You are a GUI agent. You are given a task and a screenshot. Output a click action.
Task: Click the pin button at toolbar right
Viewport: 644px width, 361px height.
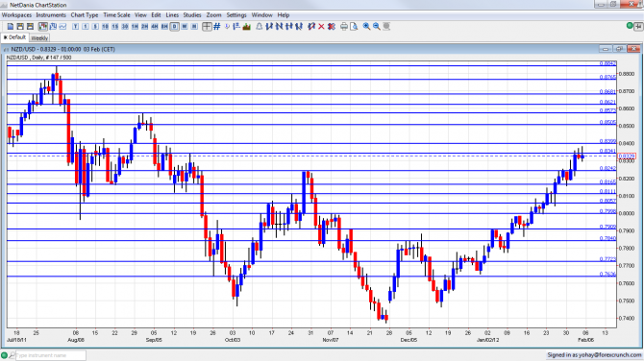tap(638, 27)
